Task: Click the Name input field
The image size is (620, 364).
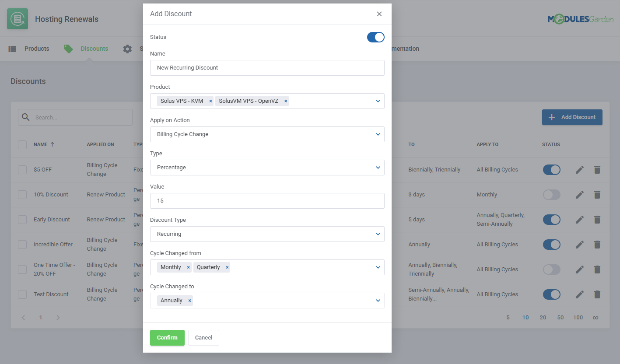Action: point(267,68)
